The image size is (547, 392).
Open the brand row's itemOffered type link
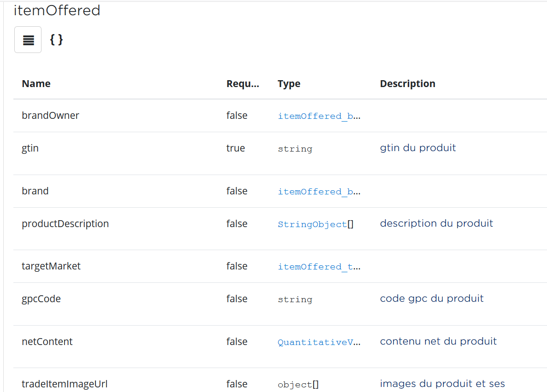pyautogui.click(x=319, y=192)
